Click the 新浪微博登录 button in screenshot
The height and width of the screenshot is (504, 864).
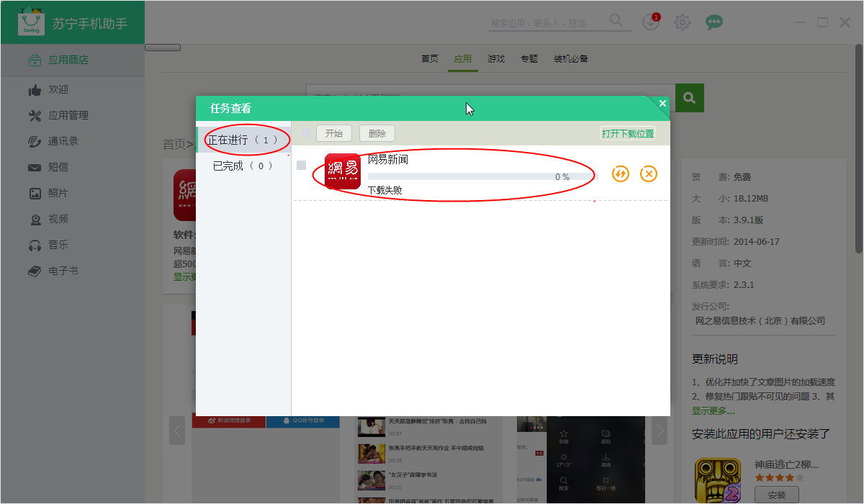click(229, 421)
